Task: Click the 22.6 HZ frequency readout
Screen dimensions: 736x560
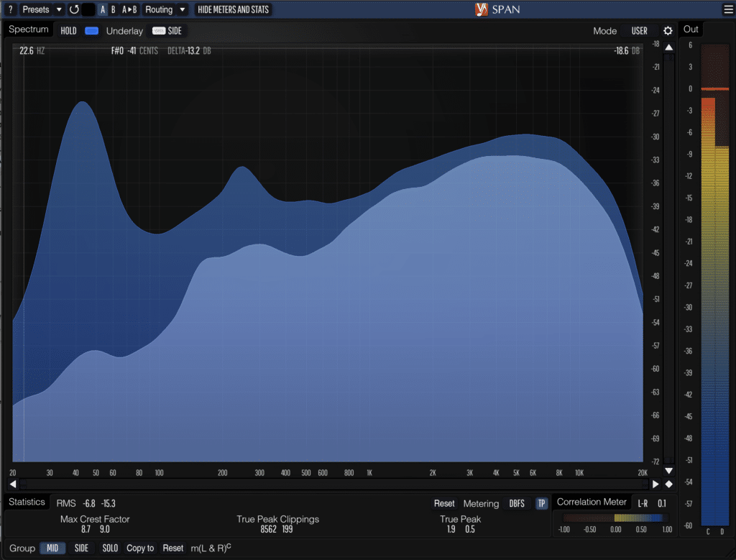Action: point(32,51)
